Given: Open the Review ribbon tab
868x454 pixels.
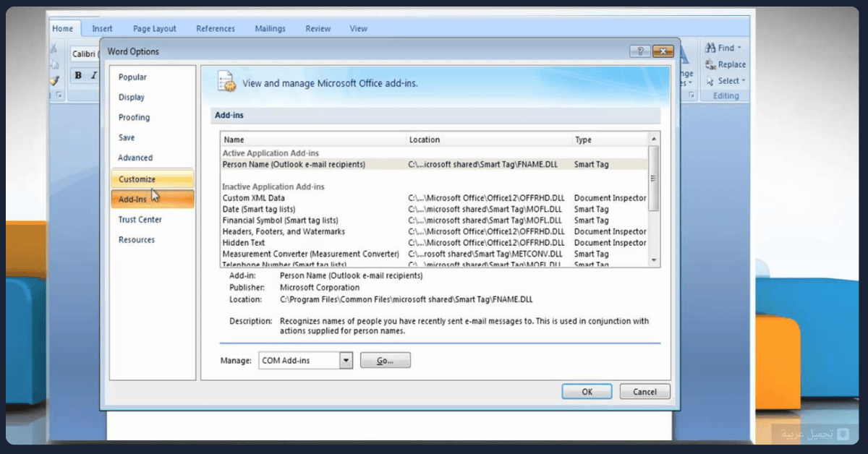Looking at the screenshot, I should [318, 29].
